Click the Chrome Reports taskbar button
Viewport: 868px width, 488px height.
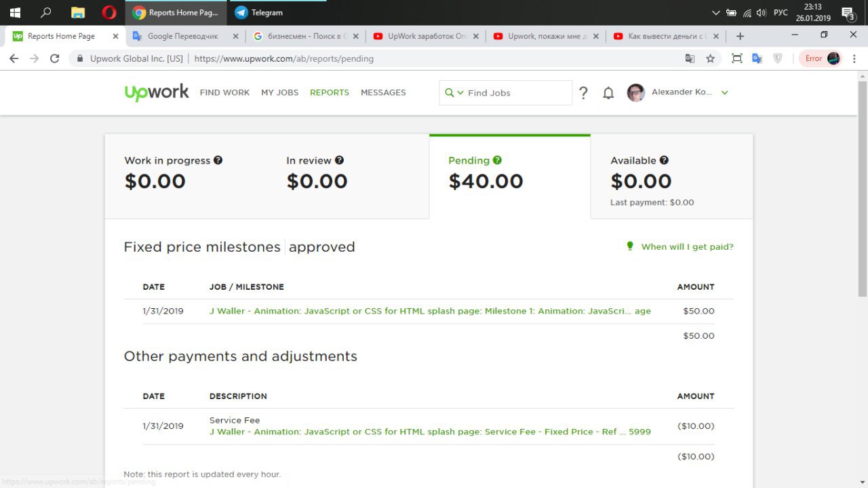(x=176, y=12)
